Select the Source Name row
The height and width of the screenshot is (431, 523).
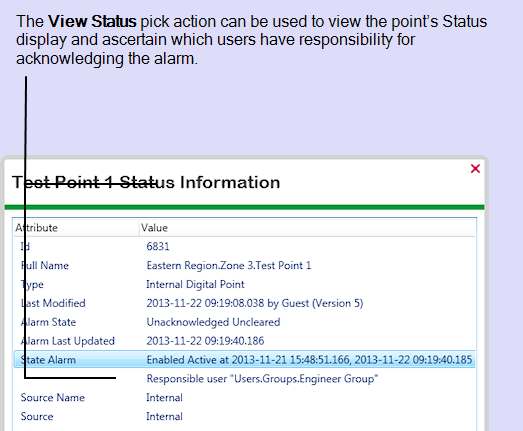[x=244, y=398]
